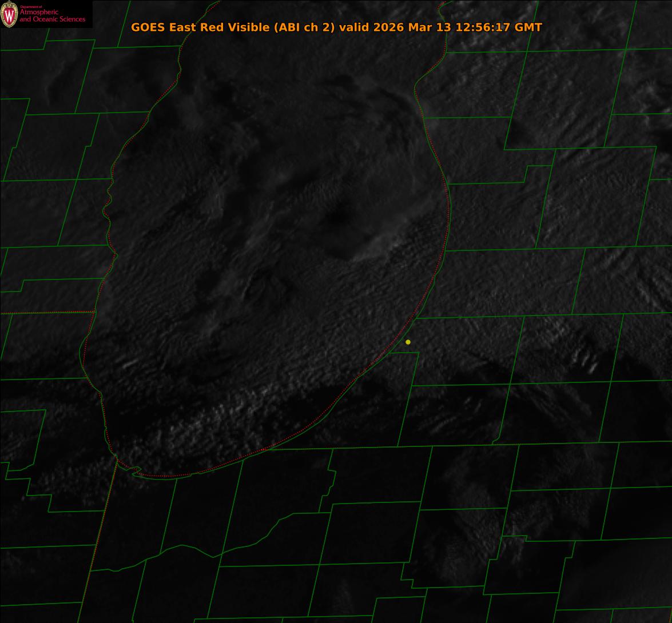Click the yellow dot location marker
The width and height of the screenshot is (672, 623).
tap(408, 342)
